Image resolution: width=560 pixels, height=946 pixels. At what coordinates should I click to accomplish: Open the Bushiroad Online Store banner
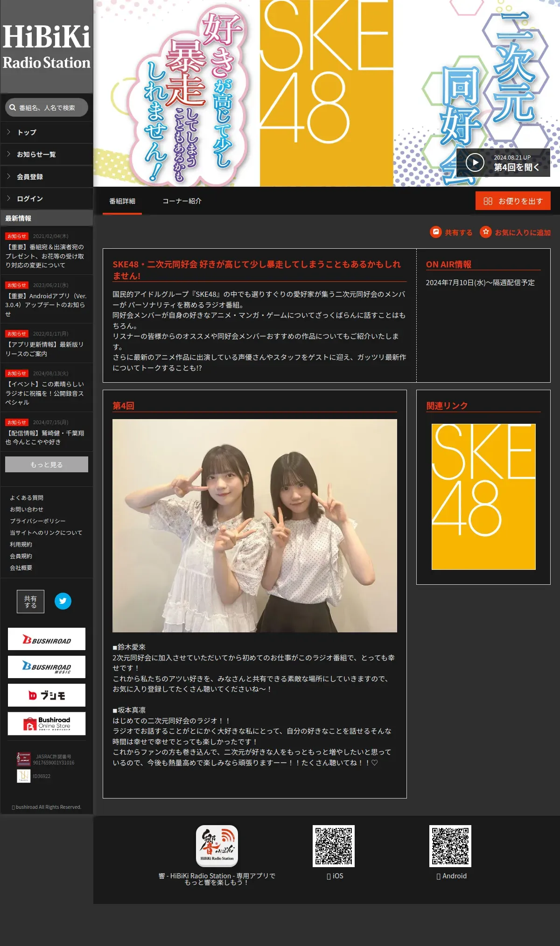pyautogui.click(x=47, y=723)
